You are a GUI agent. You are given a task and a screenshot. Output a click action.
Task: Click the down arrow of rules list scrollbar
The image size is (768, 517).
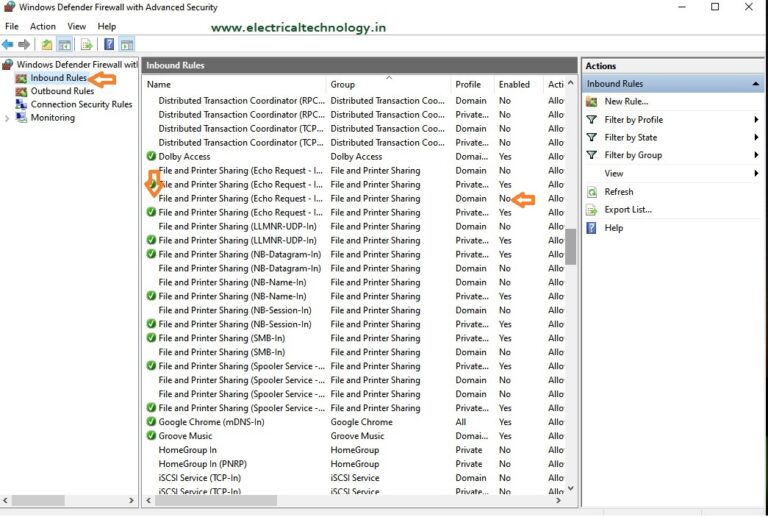(571, 488)
